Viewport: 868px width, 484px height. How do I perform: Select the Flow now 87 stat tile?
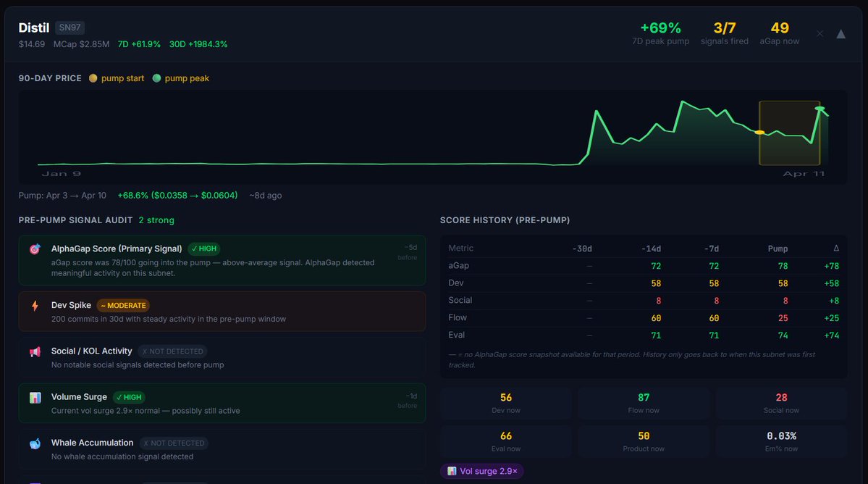[643, 403]
